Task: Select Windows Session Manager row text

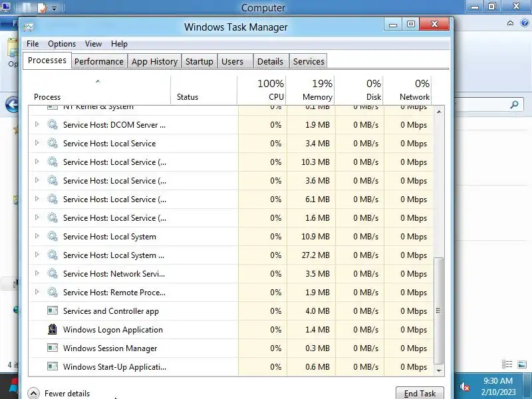Action: point(110,348)
